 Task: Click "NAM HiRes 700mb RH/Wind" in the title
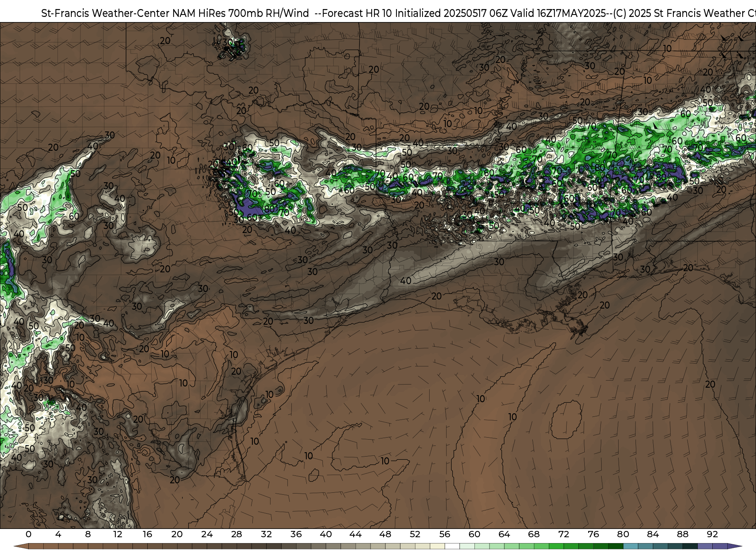tap(241, 13)
